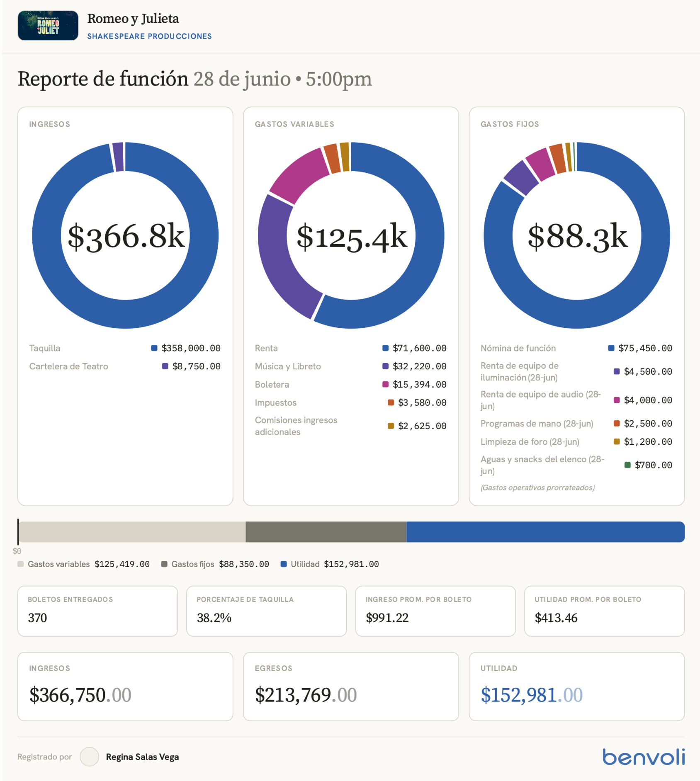The image size is (700, 781).
Task: Click the Limpieza de foro gold swatch
Action: [617, 441]
